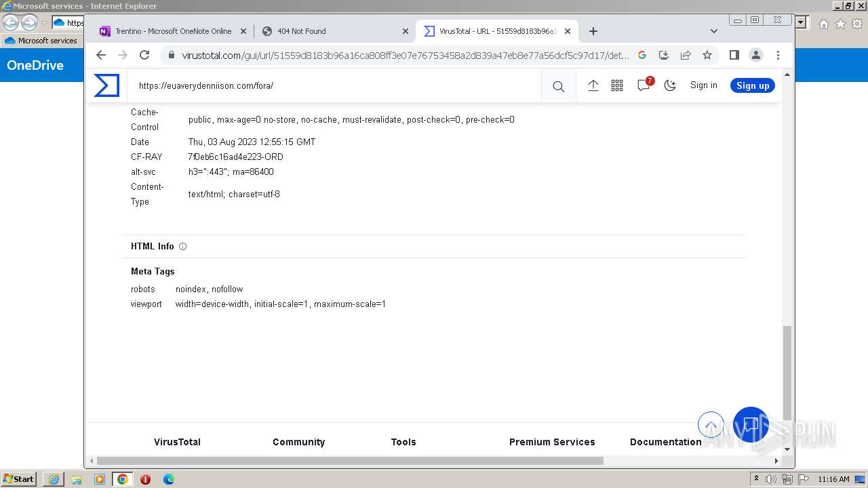The height and width of the screenshot is (488, 868).
Task: Click scroll right arrow of horizontal scrollbar
Action: [x=776, y=461]
